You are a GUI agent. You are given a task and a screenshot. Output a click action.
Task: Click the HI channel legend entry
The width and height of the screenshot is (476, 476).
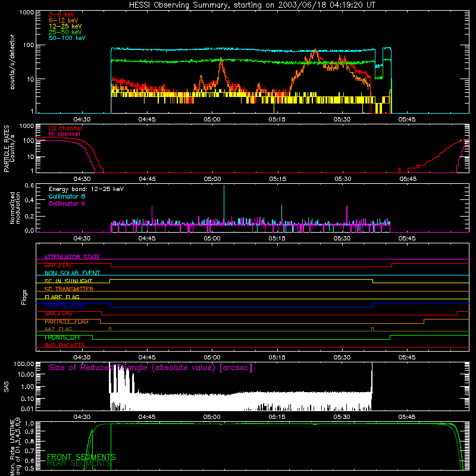pos(64,134)
